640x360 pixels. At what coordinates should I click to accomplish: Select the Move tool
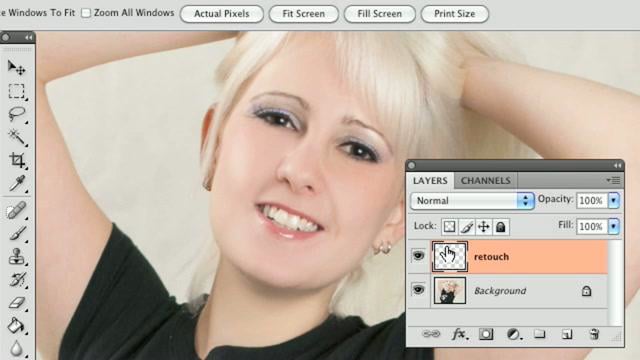click(16, 67)
